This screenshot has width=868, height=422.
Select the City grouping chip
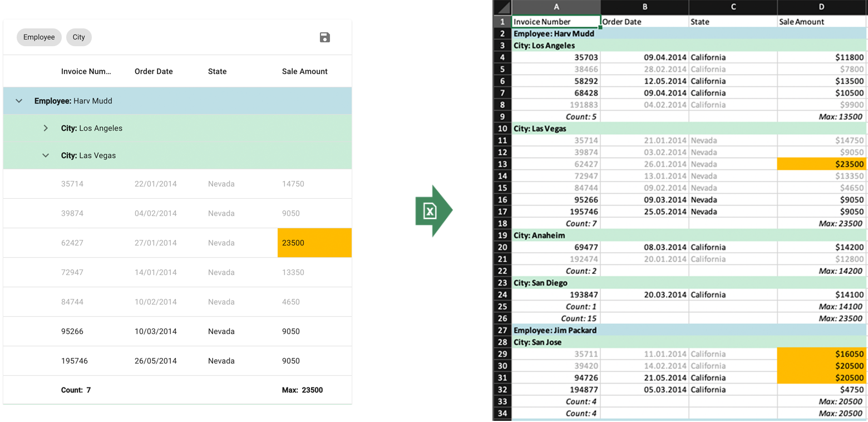pyautogui.click(x=79, y=37)
